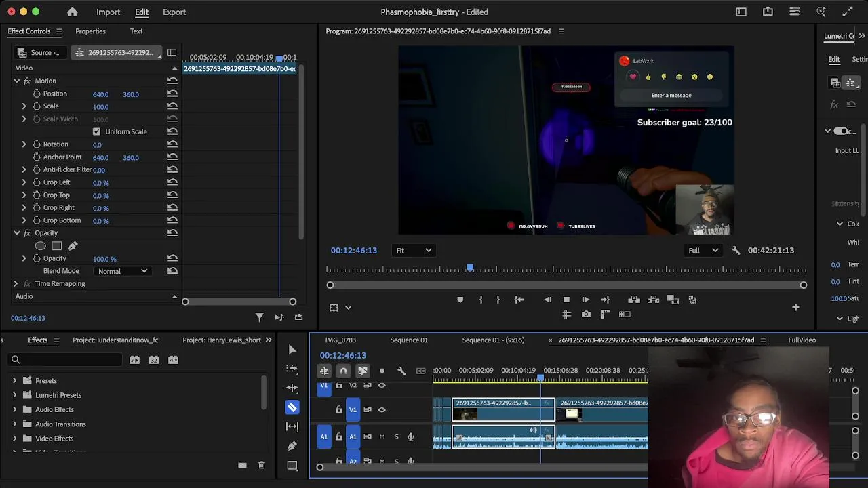Image resolution: width=868 pixels, height=488 pixels.
Task: Stop playback in the Program monitor
Action: pos(566,300)
